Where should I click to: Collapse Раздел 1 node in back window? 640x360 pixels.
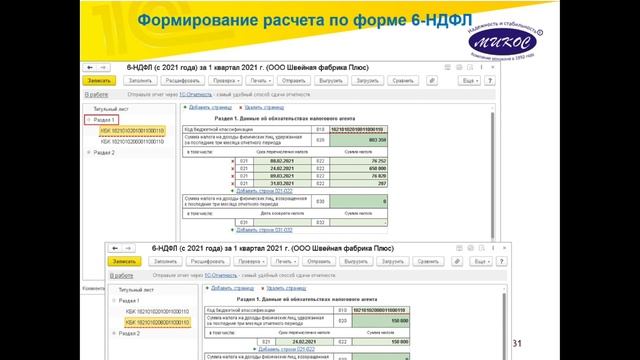click(x=89, y=120)
